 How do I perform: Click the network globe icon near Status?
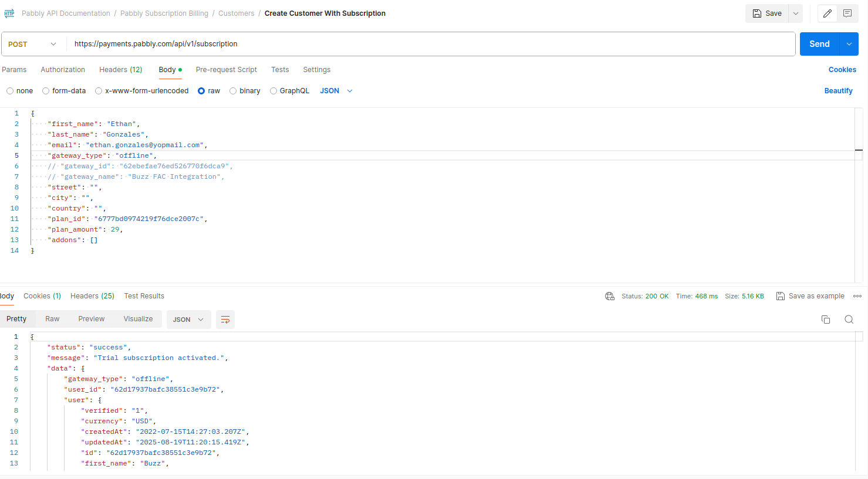pos(610,296)
